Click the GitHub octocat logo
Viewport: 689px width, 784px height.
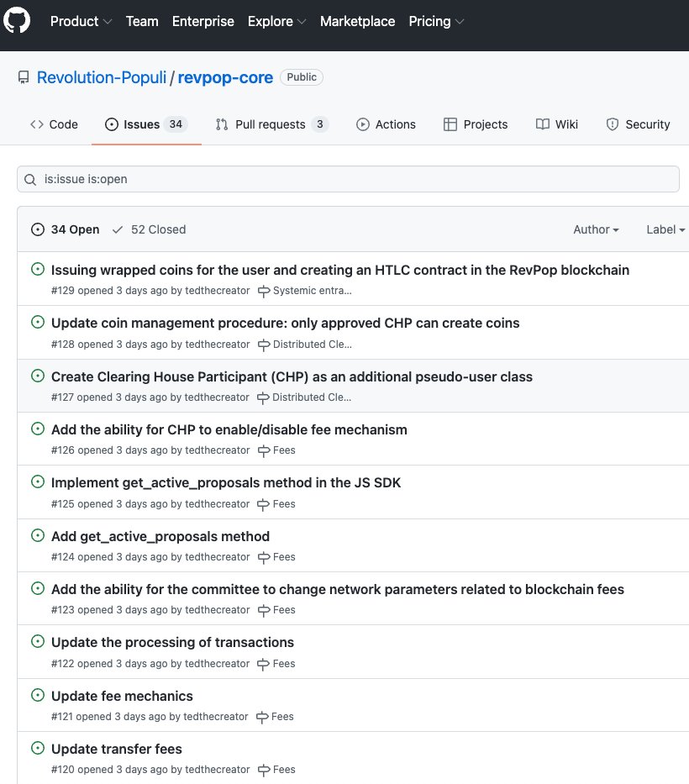click(x=17, y=20)
